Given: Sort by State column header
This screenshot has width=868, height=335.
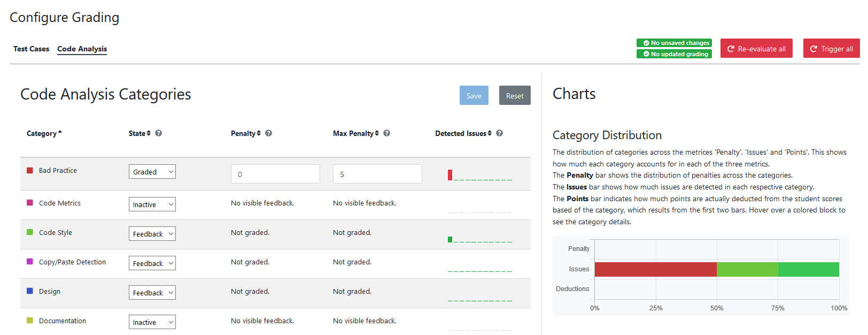Looking at the screenshot, I should point(139,133).
